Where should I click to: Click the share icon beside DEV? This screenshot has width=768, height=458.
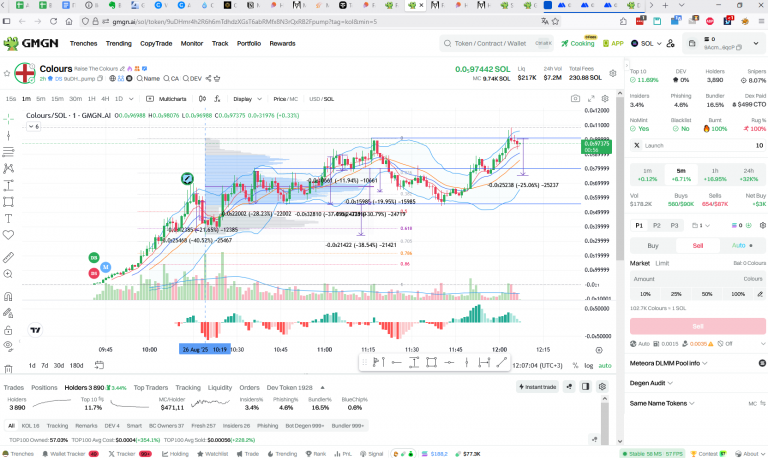(209, 78)
